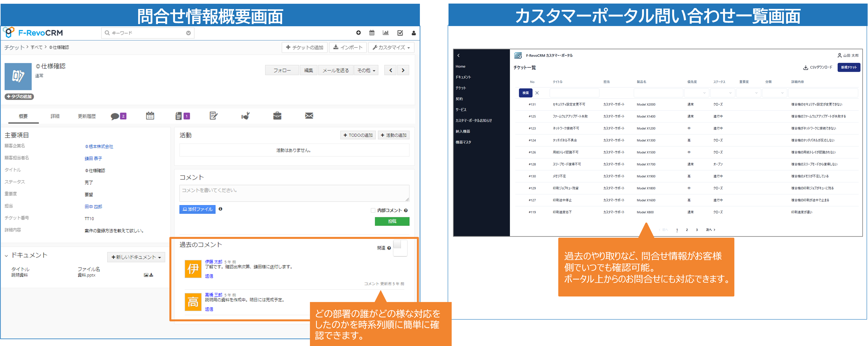
Task: Click the コメント text area
Action: click(x=294, y=193)
